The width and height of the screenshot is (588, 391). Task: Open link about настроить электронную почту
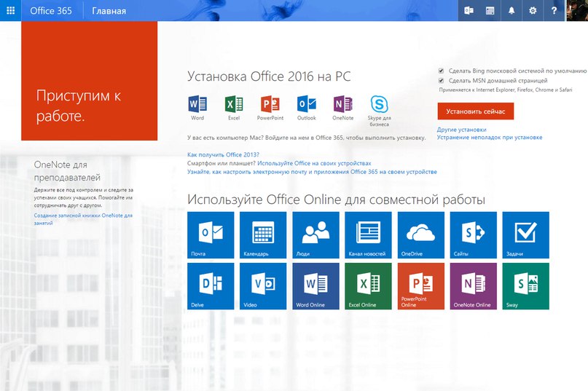pos(312,172)
